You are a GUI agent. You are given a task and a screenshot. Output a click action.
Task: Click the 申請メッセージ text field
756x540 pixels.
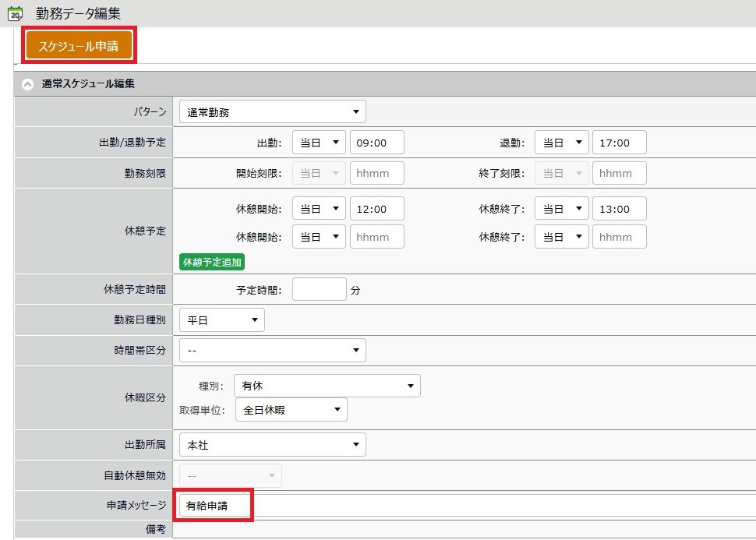pos(468,506)
